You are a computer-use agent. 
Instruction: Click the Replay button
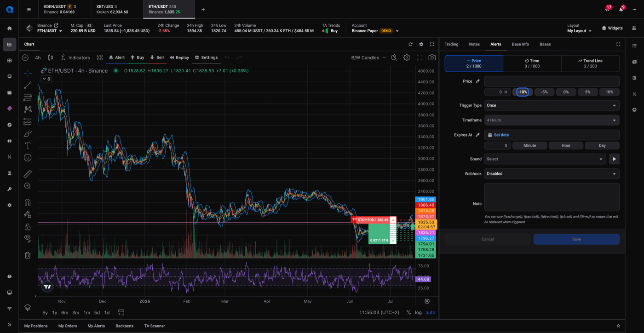pos(179,57)
